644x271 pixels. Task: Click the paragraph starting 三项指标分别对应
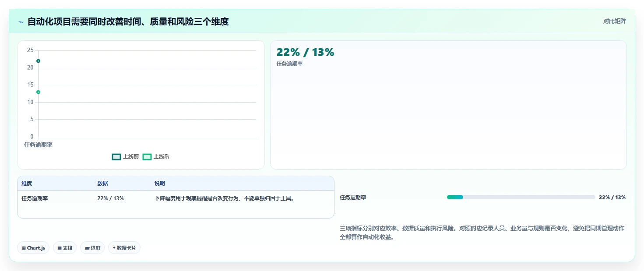point(482,233)
